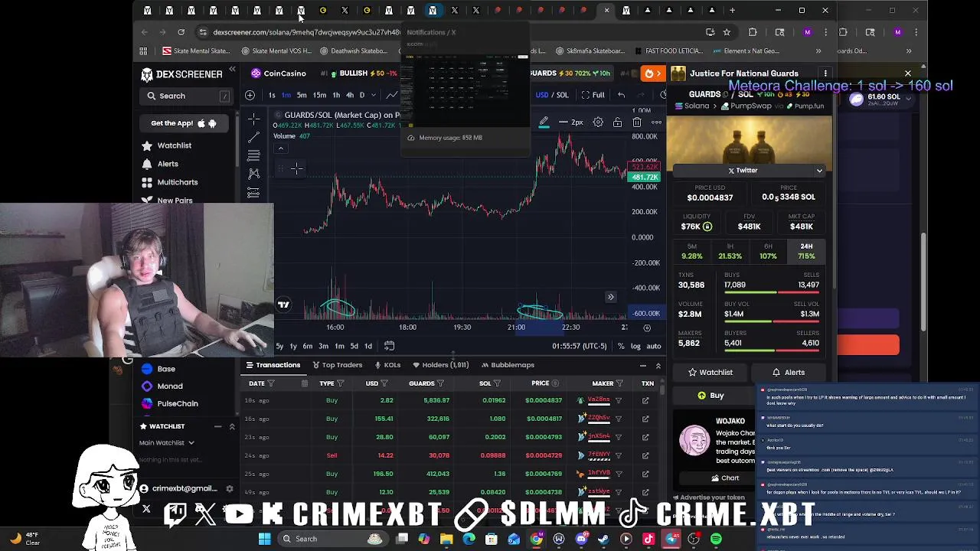This screenshot has width=980, height=551.
Task: Delete the selected drawing with trash icon
Action: tap(637, 122)
